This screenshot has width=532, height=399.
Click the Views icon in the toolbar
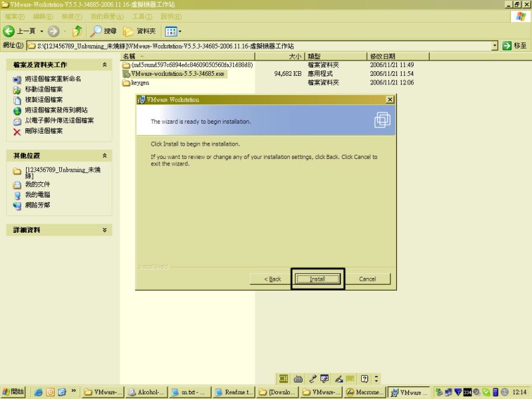[170, 31]
